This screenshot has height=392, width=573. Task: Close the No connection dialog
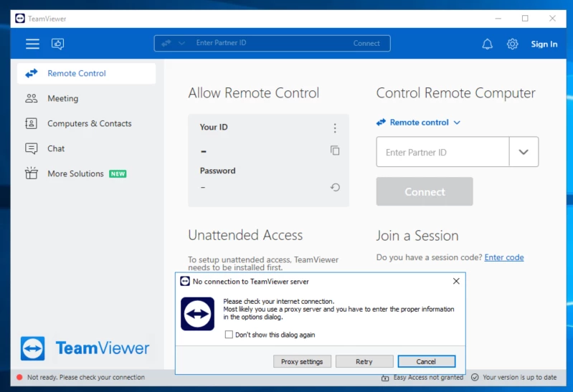point(456,281)
